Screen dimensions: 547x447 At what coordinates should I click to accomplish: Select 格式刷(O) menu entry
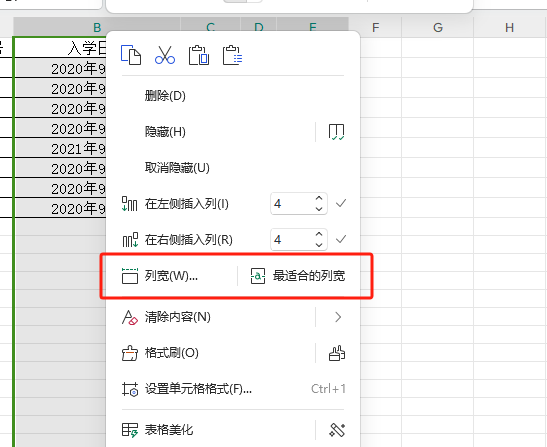point(172,353)
